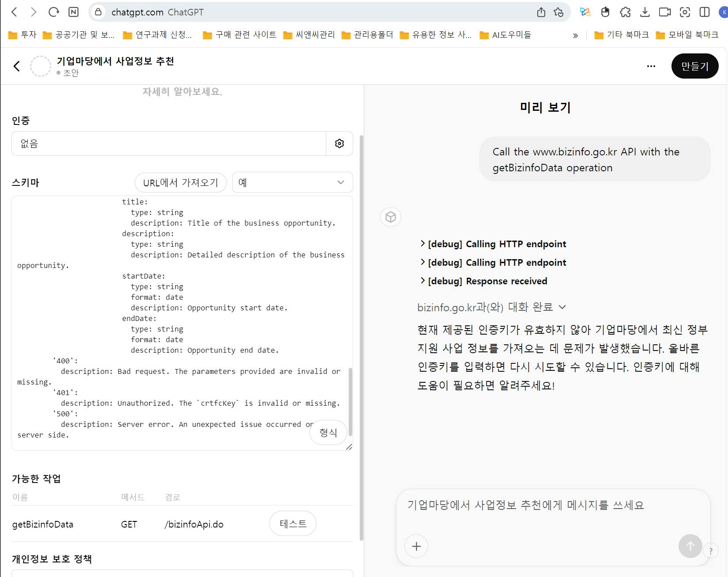
Task: Open the 관리용폴더 bookmark folder
Action: point(367,35)
